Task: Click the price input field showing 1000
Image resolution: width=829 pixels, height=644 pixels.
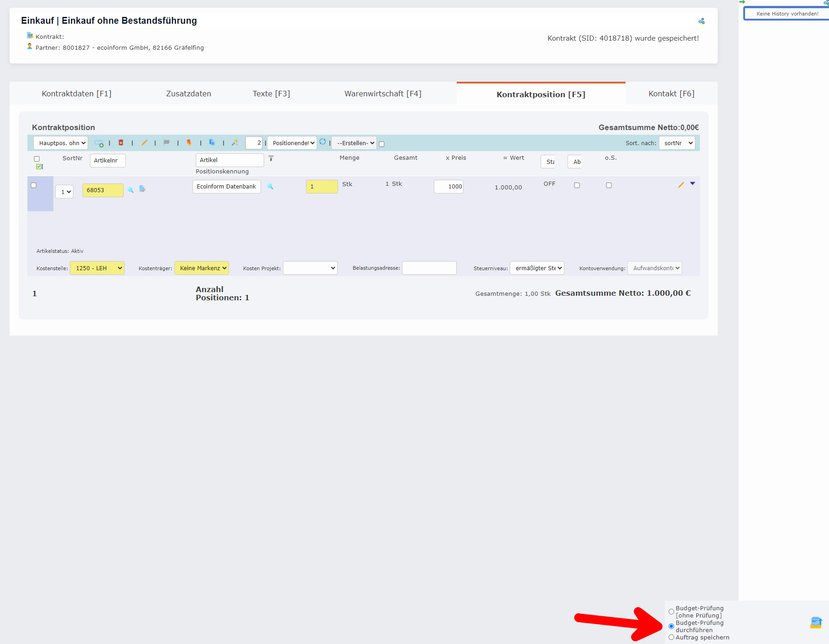Action: [448, 187]
